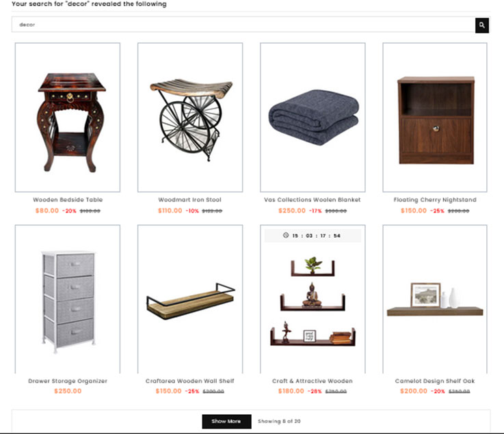The image size is (504, 434).
Task: Click the Wooden Bedside Table title link
Action: click(68, 200)
